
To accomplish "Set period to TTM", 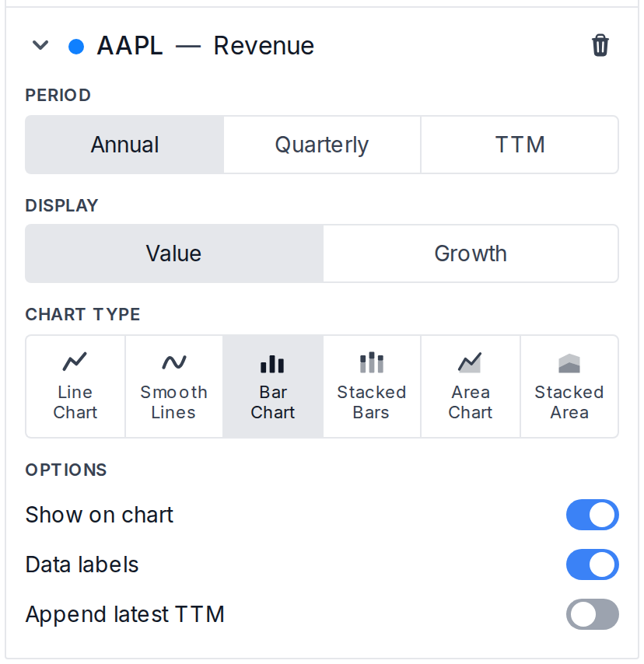I will tap(520, 145).
